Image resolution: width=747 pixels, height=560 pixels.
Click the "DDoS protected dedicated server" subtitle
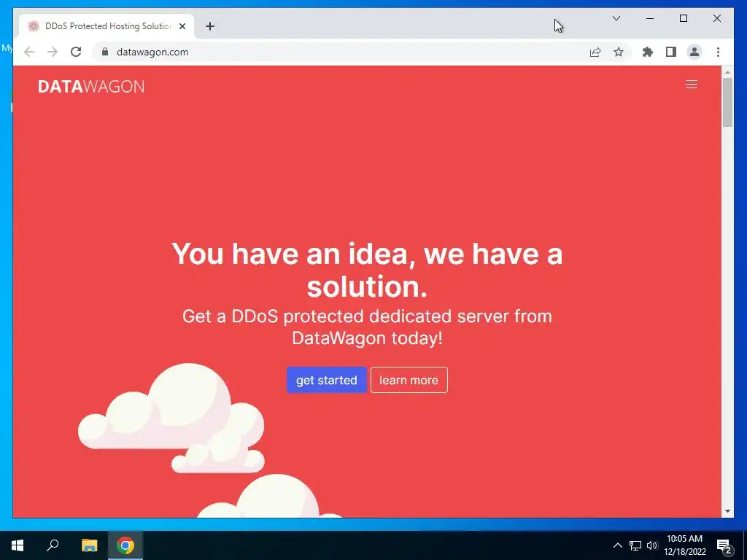click(368, 327)
